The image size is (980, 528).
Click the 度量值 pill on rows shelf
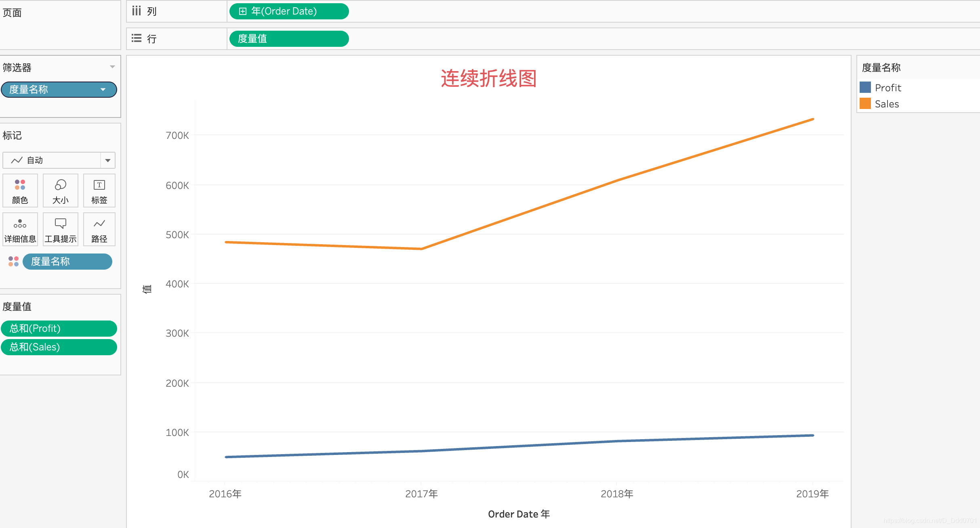(288, 39)
